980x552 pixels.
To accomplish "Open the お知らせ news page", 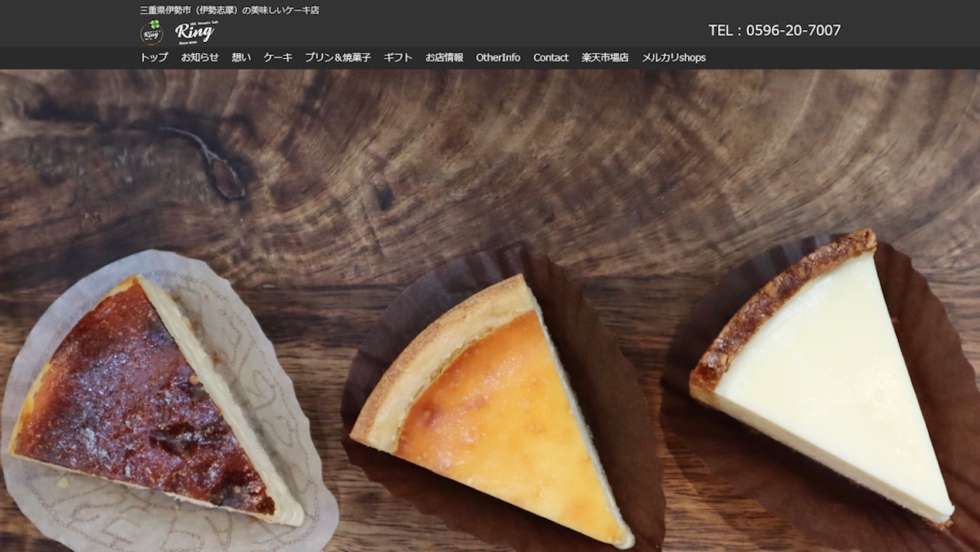I will coord(200,57).
